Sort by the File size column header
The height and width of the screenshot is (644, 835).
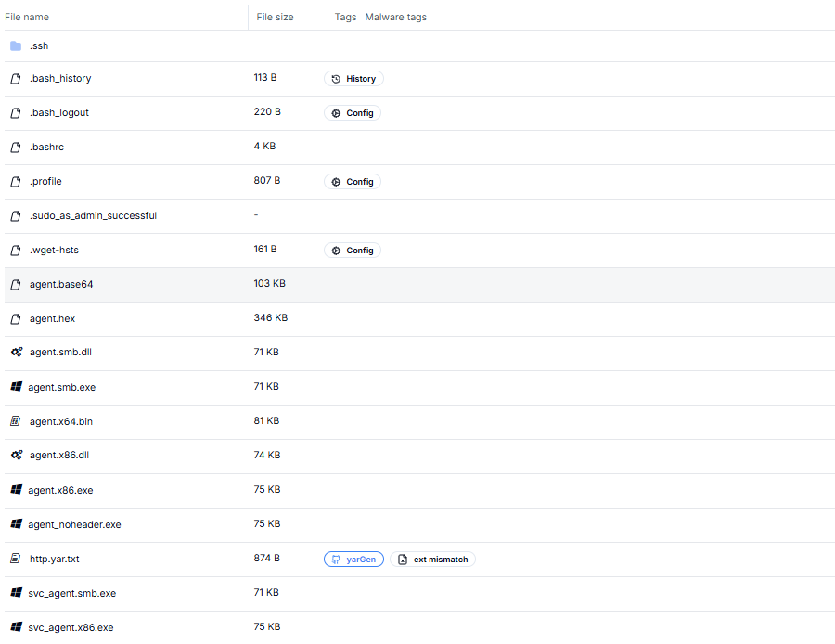point(275,17)
